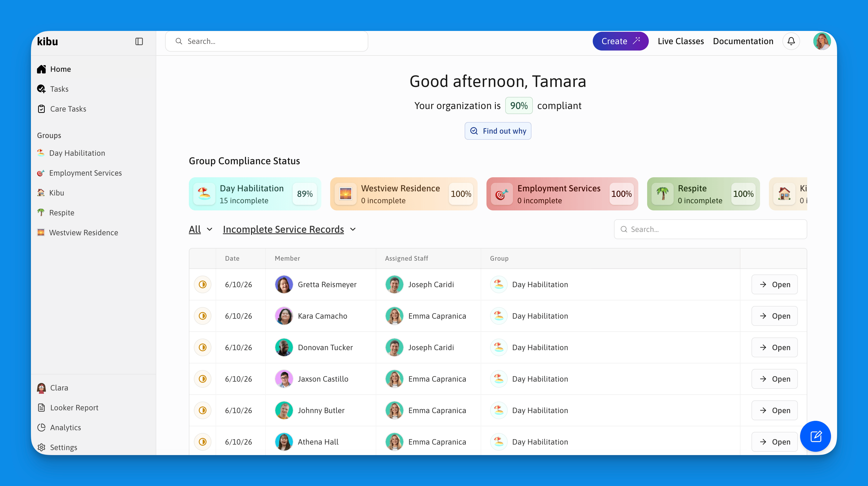Select Respite compliance card

(703, 194)
